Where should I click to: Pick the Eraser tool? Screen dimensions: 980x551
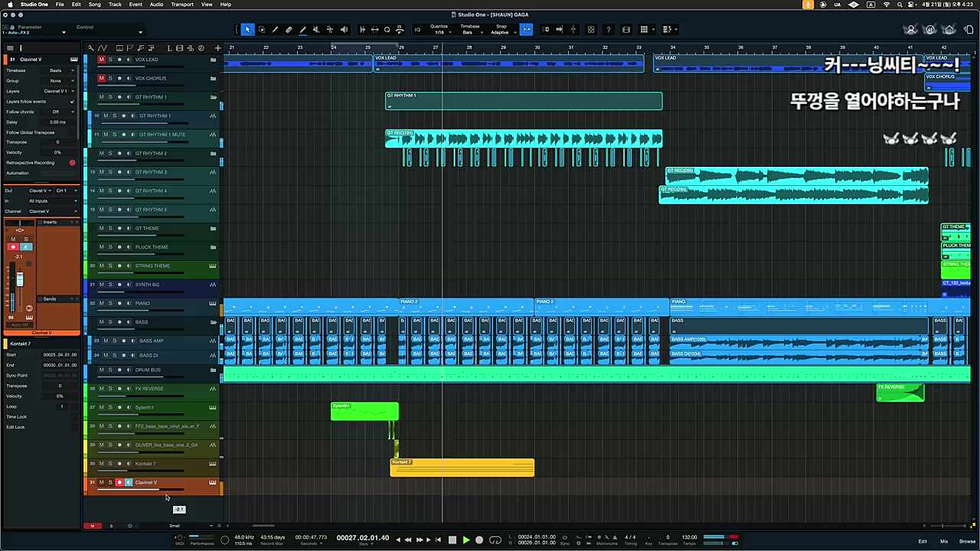click(x=289, y=30)
